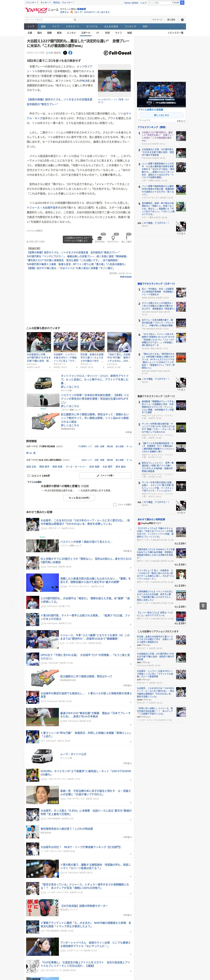Open the article's main baseball player photo

[114, 81]
